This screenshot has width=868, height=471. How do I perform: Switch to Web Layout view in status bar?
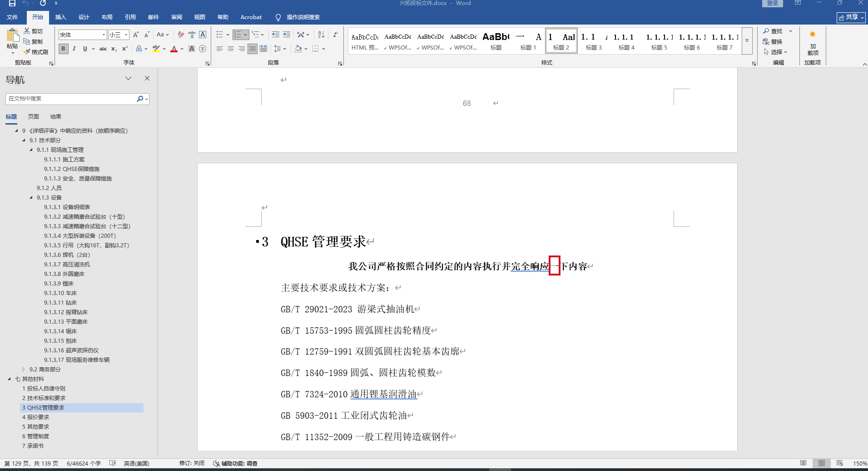tap(840, 463)
